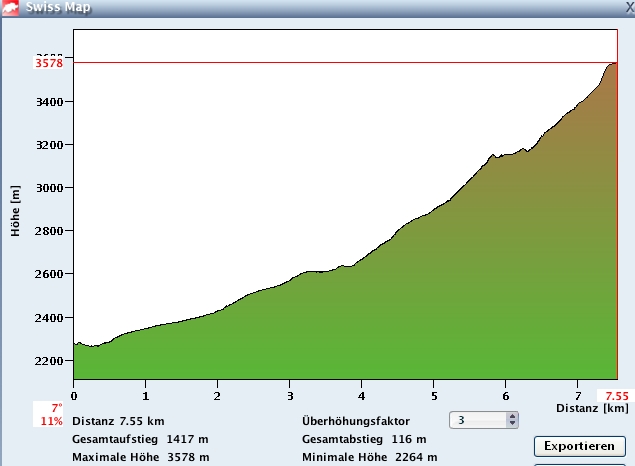Click the Minimale Höhe 2264 m readout
The width and height of the screenshot is (635, 466).
[369, 457]
